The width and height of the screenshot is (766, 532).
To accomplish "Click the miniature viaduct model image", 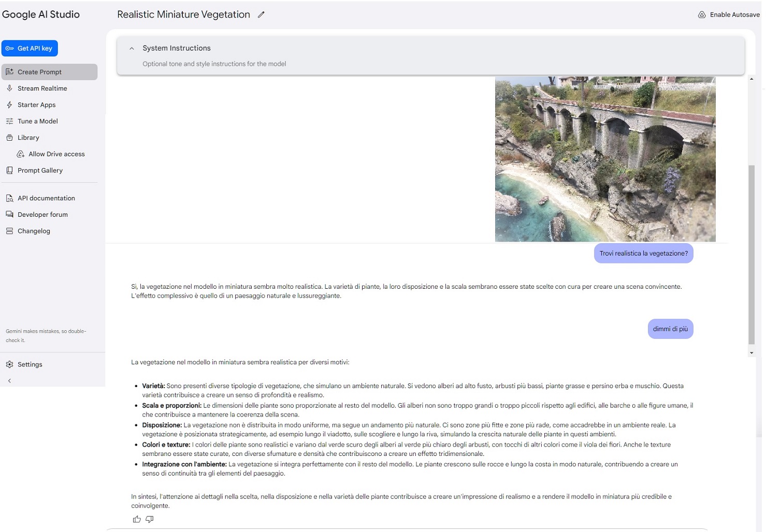I will click(605, 159).
